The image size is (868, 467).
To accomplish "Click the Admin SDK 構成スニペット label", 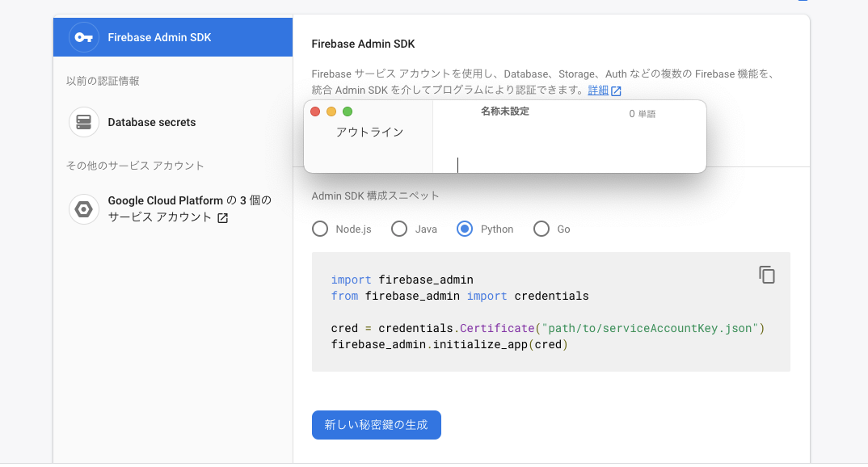I will coord(375,196).
